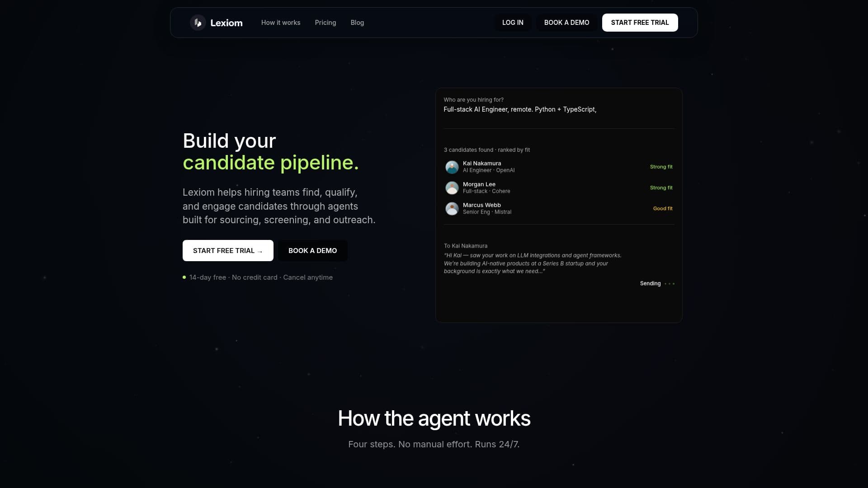
Task: Click Morgan Lee's Strong fit label
Action: [x=661, y=188]
